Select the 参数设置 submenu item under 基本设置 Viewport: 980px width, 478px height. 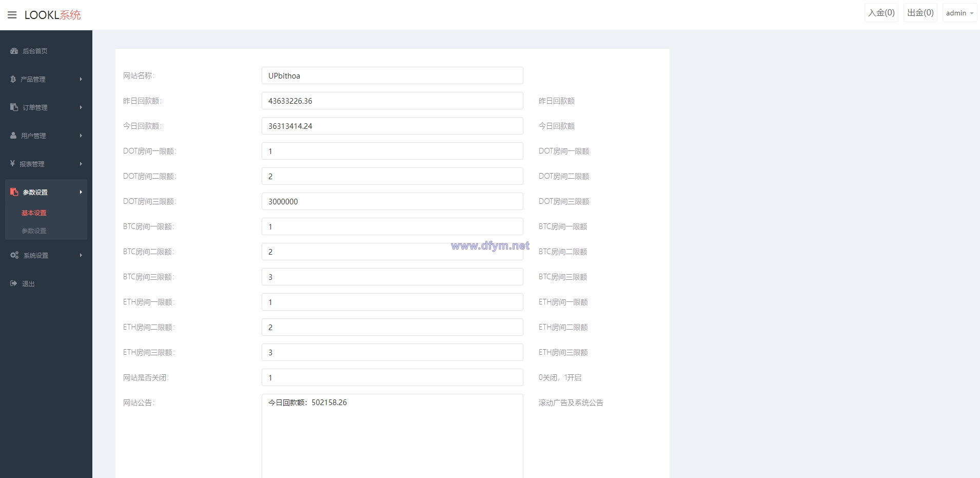click(34, 231)
